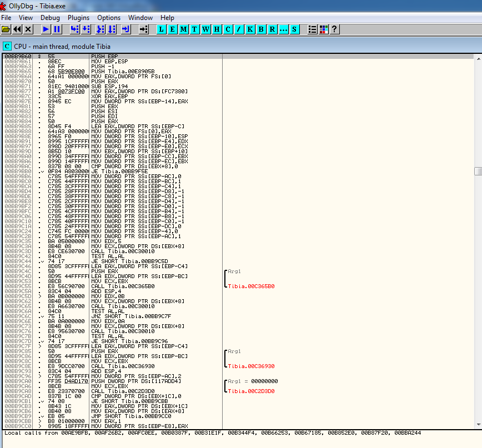Image resolution: width=482 pixels, height=448 pixels.
Task: Click Execute till return icon
Action: [125, 29]
